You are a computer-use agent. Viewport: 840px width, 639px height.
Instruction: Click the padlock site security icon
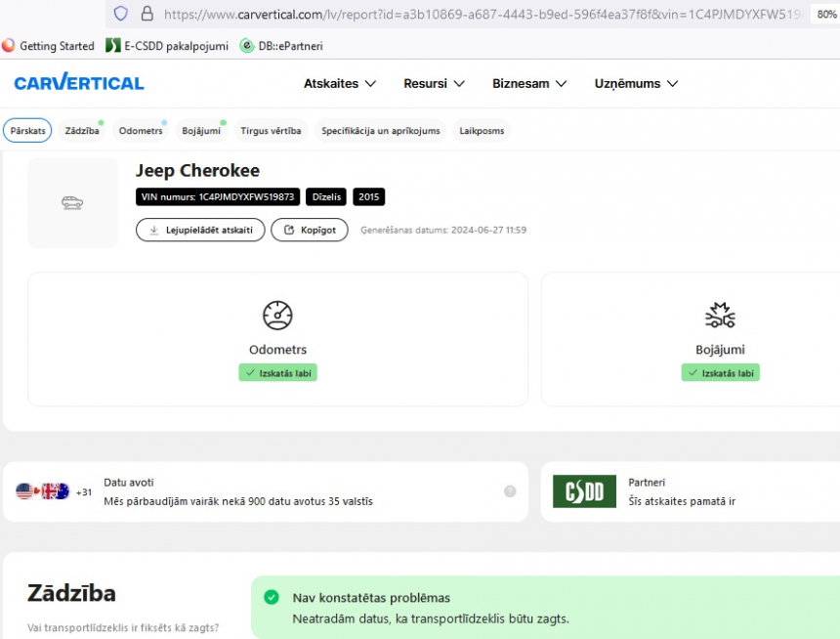coord(147,14)
